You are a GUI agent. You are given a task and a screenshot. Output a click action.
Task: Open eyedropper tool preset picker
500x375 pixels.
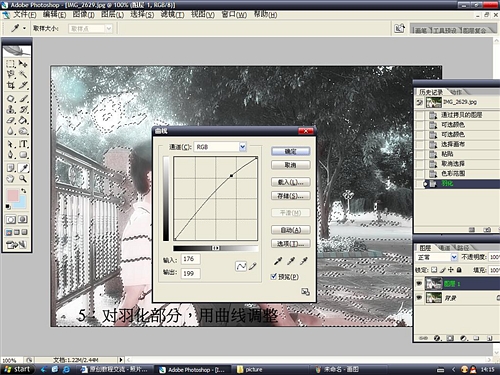(x=24, y=29)
